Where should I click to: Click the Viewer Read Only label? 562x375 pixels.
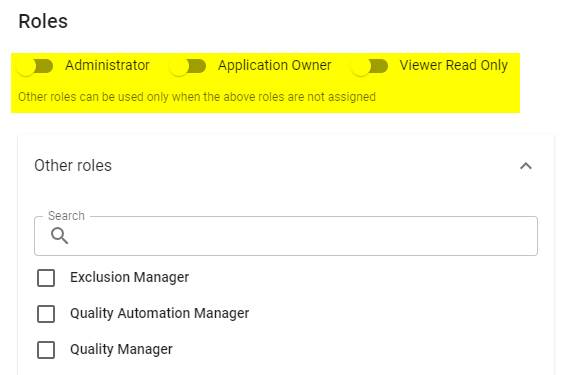coord(453,66)
